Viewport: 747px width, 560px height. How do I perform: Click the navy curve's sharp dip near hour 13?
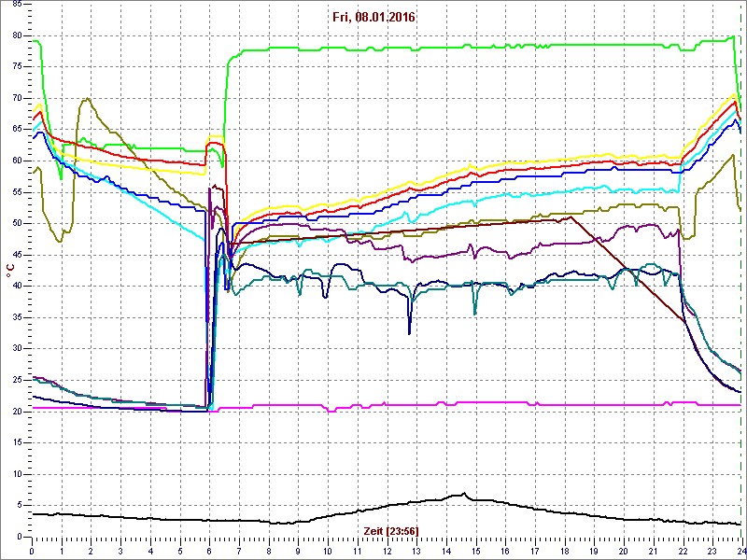(x=409, y=332)
